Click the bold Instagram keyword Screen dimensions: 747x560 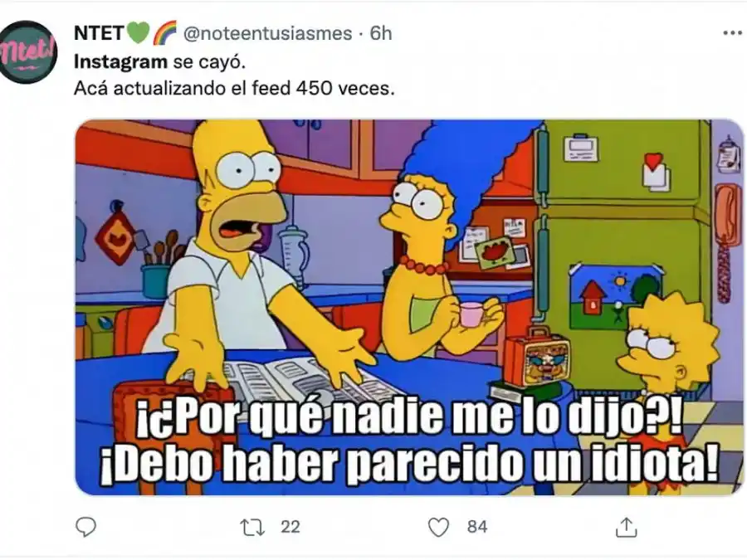pyautogui.click(x=120, y=62)
